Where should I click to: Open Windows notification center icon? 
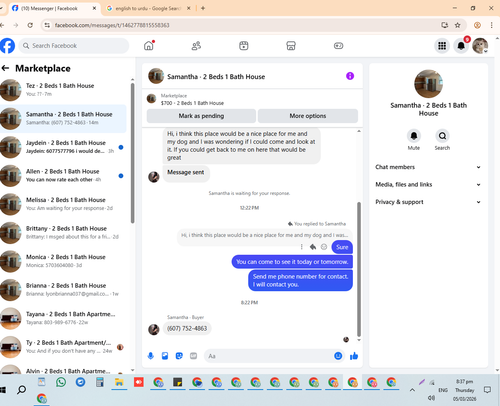[x=487, y=390]
